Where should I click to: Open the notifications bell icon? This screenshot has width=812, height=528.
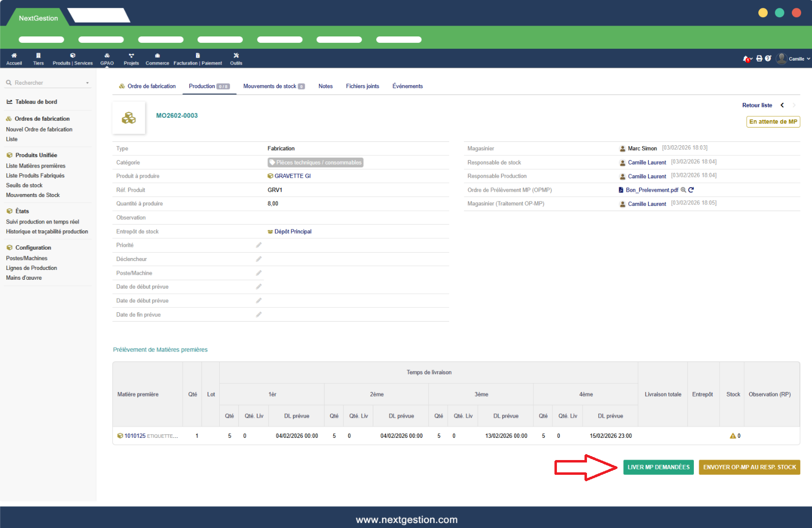point(747,59)
